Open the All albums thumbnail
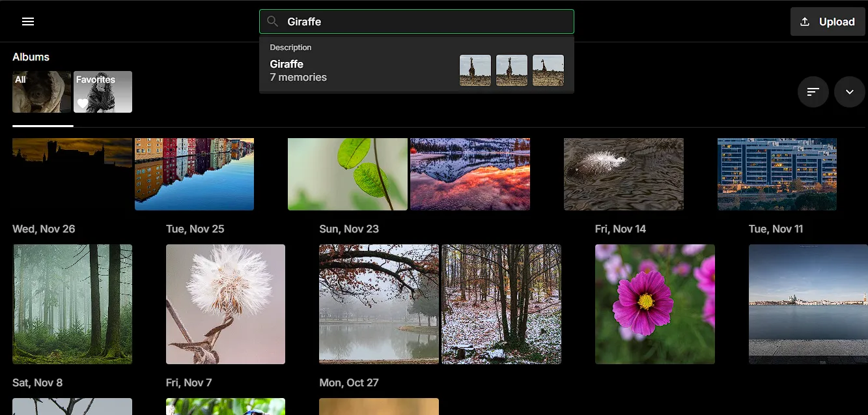Viewport: 868px width, 415px height. coord(41,91)
